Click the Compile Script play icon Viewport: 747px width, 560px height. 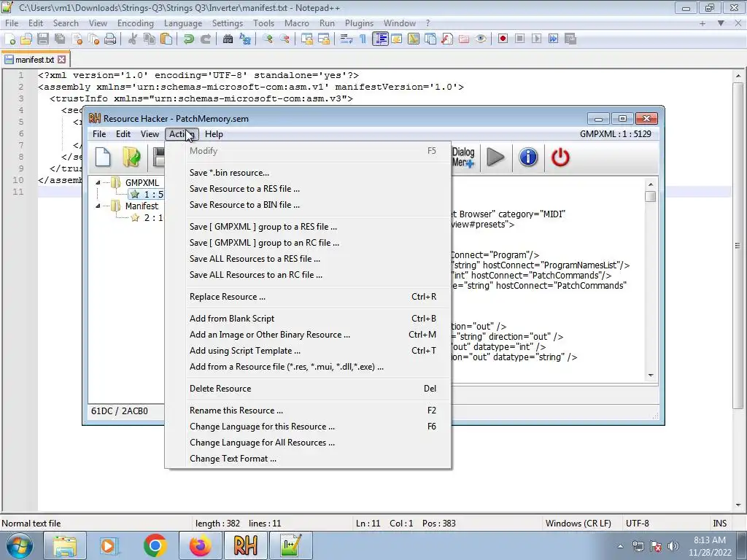[495, 157]
